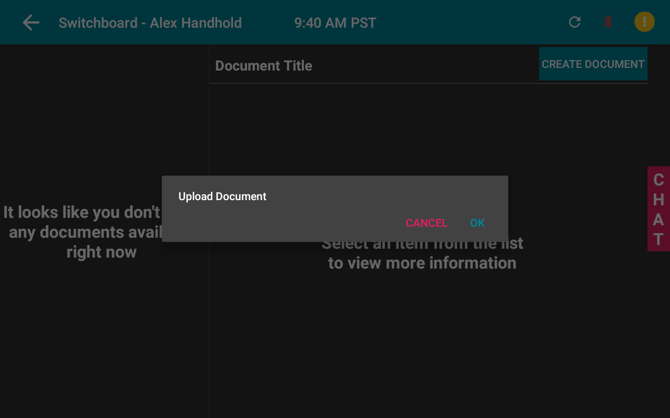Click the letter T of CHAT tab
This screenshot has width=670, height=418.
click(658, 240)
